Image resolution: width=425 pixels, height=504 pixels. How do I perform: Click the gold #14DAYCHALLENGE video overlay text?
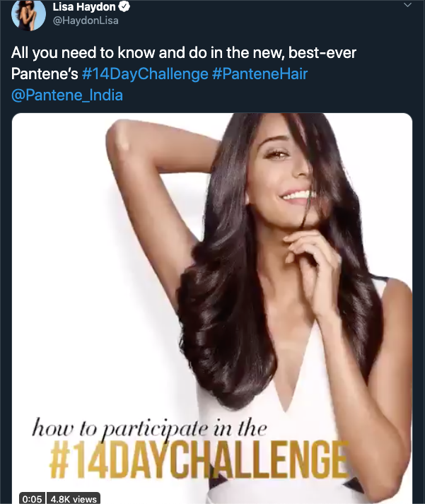click(199, 460)
